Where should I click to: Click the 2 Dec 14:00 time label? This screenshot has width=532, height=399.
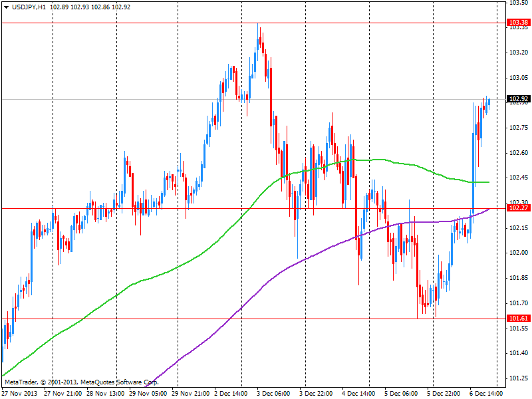[x=231, y=394]
